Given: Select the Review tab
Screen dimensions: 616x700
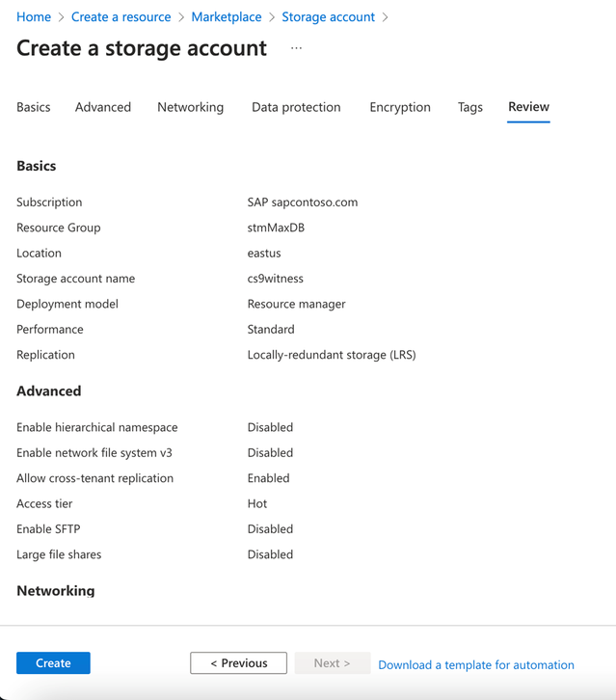Looking at the screenshot, I should [x=528, y=107].
